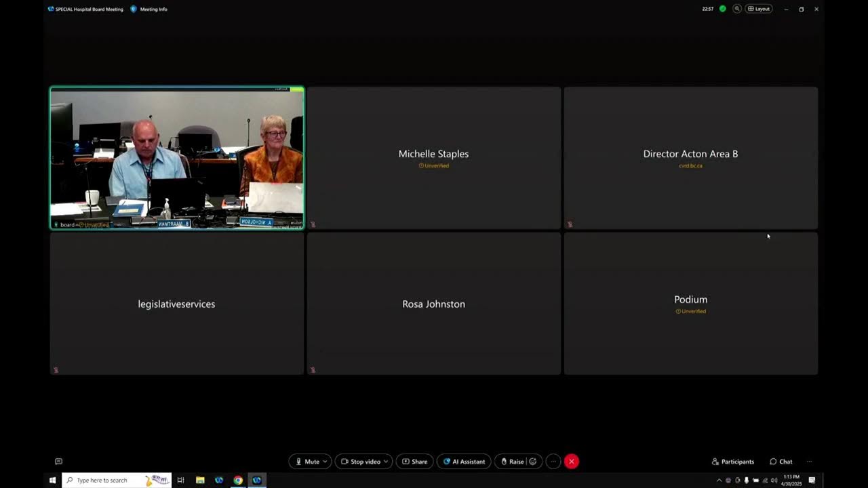Show more options in meeting toolbar
Viewport: 868px width, 488px height.
[553, 462]
